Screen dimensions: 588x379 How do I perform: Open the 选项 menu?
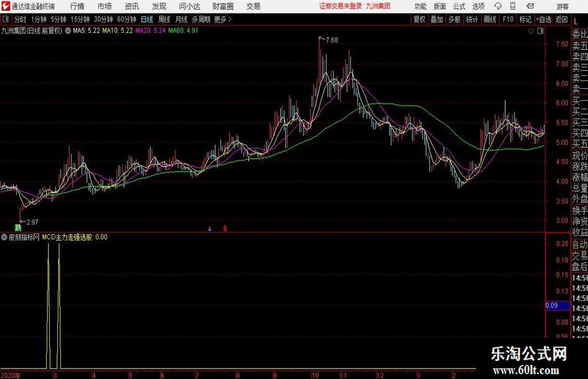[478, 6]
